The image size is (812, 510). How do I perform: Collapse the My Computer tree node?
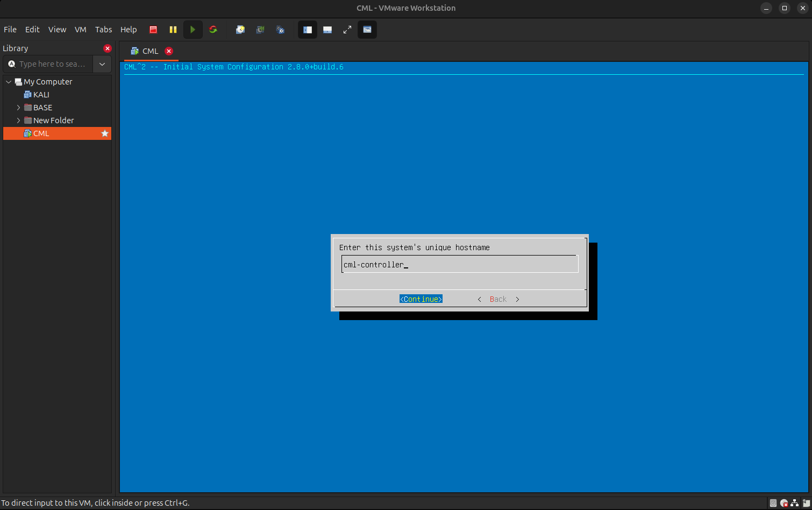pos(9,82)
